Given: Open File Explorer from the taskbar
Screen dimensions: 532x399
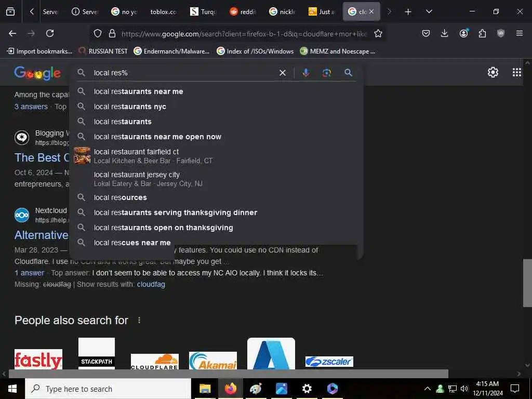Looking at the screenshot, I should click(x=205, y=389).
